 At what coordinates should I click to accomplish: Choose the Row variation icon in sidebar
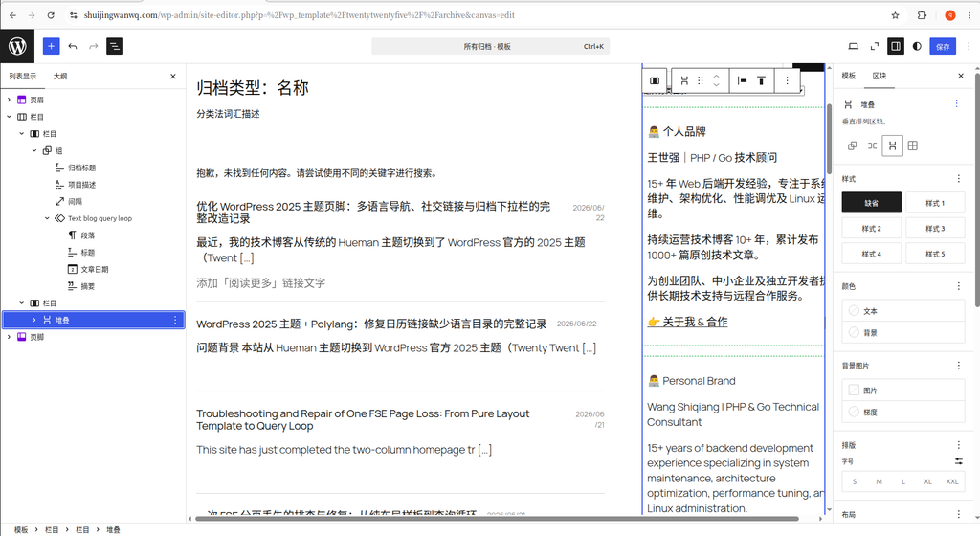click(872, 145)
